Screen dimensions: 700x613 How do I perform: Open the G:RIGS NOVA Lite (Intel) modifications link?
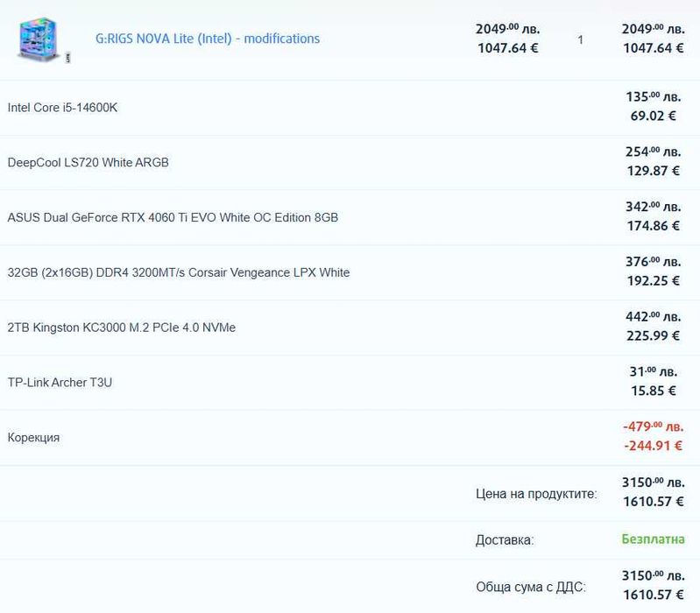tap(208, 39)
